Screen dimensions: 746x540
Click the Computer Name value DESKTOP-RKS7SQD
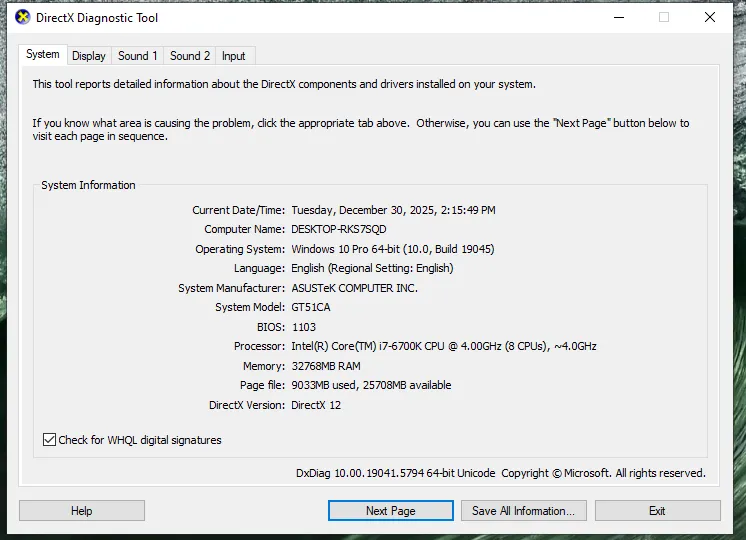pos(339,230)
